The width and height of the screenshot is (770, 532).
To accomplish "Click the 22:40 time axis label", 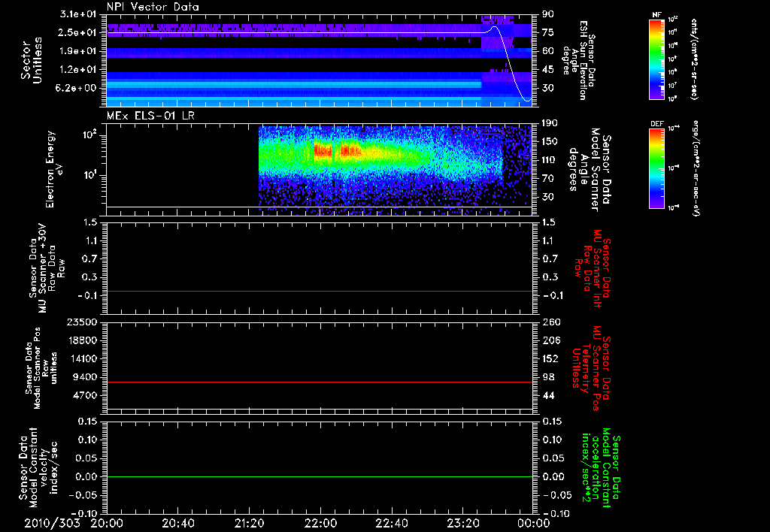I will 392,524.
